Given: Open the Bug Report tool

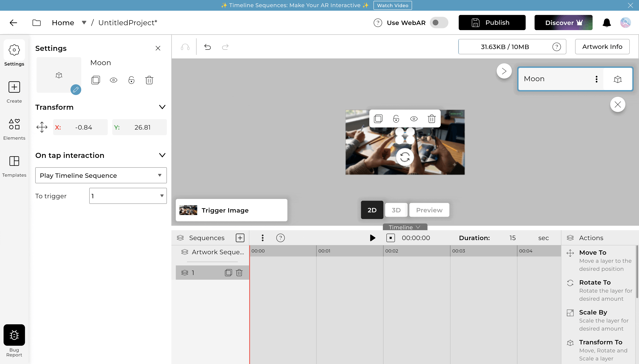Looking at the screenshot, I should point(14,341).
